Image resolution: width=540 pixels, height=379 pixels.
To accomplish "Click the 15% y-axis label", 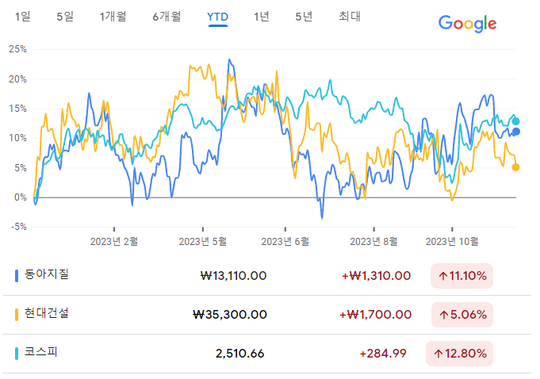I will [x=18, y=109].
